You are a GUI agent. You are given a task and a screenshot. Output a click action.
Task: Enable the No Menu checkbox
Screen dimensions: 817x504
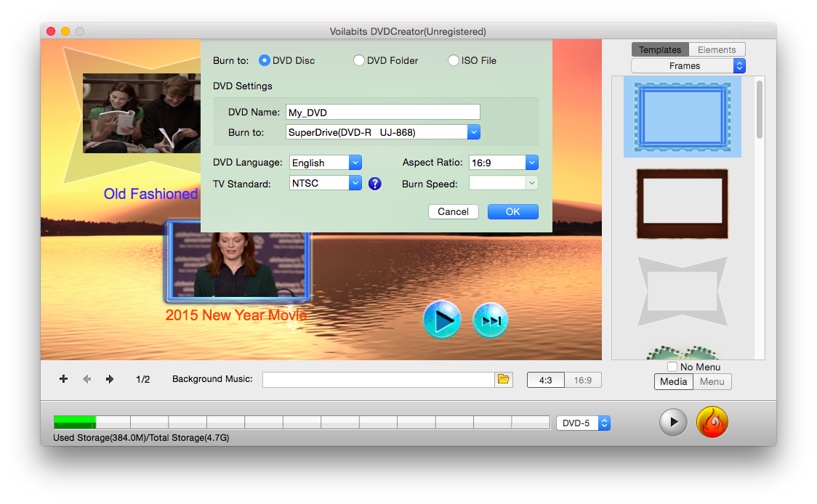point(672,367)
